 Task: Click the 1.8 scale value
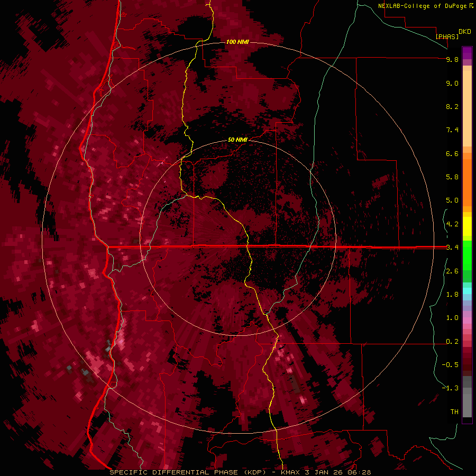452,295
